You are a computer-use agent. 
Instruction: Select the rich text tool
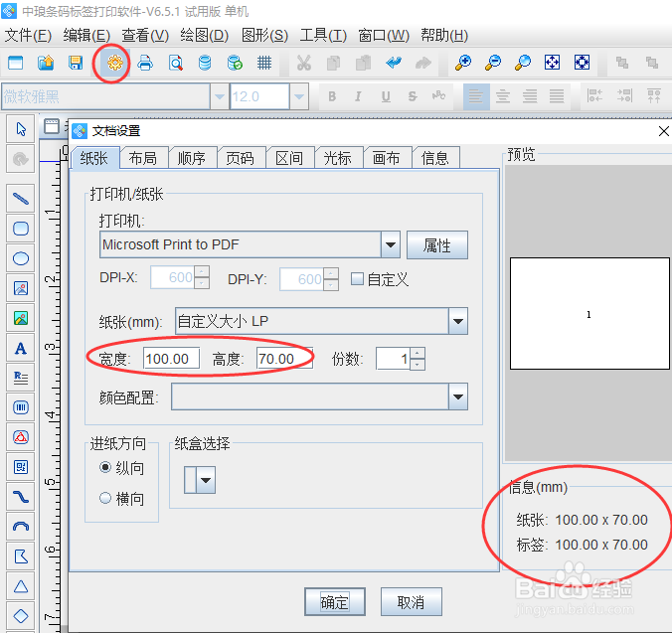point(21,378)
